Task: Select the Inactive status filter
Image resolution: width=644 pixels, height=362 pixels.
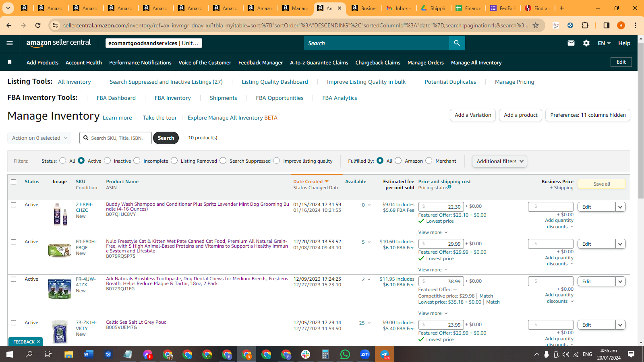Action: (107, 161)
